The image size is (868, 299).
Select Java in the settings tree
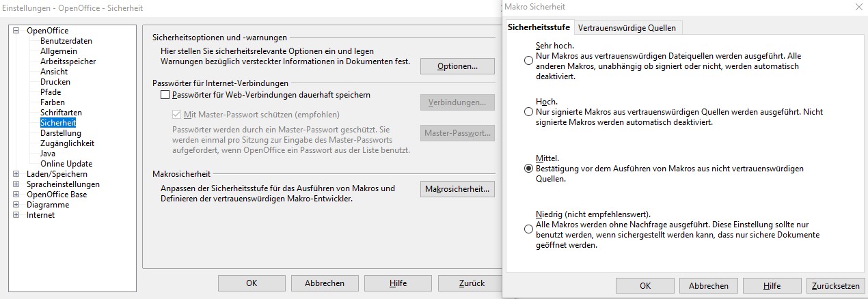coord(48,154)
